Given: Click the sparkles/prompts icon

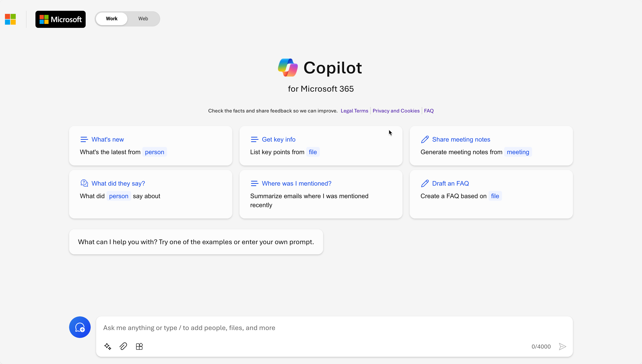Looking at the screenshot, I should pos(108,346).
